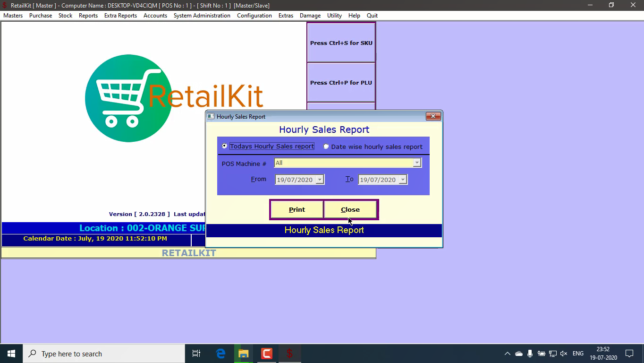Open the From date picker dropdown
Screen dimensions: 644x363
(x=320, y=180)
